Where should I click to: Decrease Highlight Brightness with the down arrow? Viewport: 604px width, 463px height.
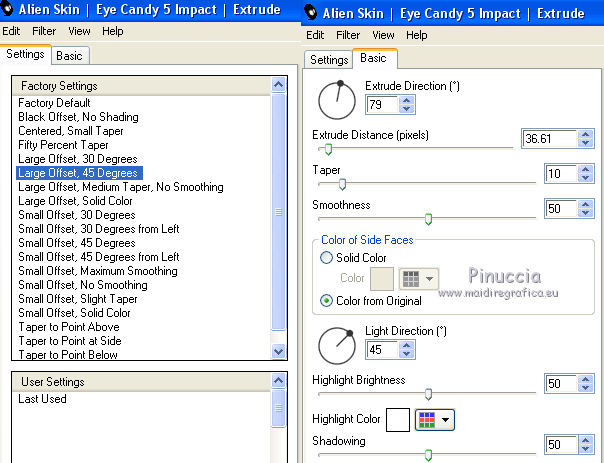pos(586,388)
